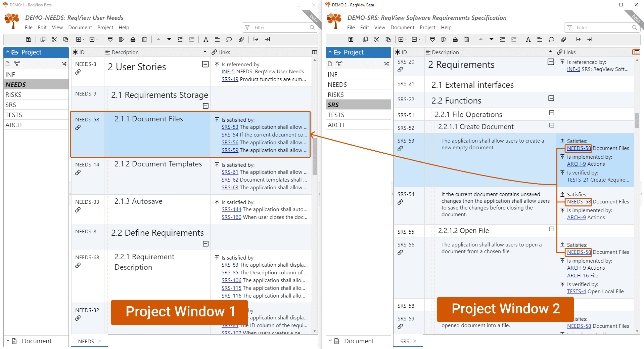Image resolution: width=644 pixels, height=349 pixels.
Task: Click the comment bubble icon in NEEDS window
Action: (229, 39)
